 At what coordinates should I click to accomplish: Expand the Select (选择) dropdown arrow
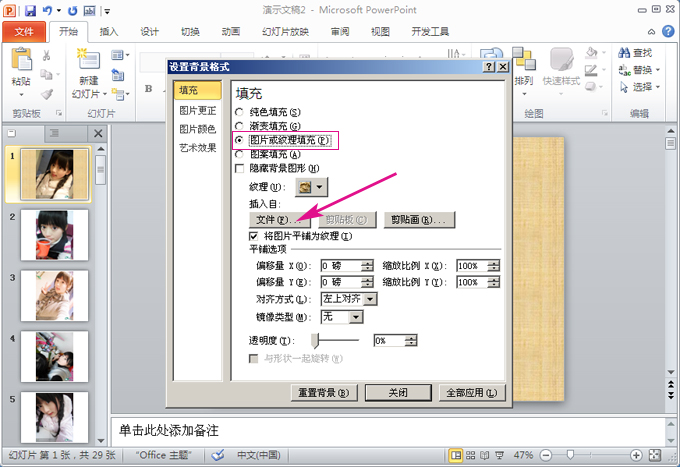coord(658,87)
